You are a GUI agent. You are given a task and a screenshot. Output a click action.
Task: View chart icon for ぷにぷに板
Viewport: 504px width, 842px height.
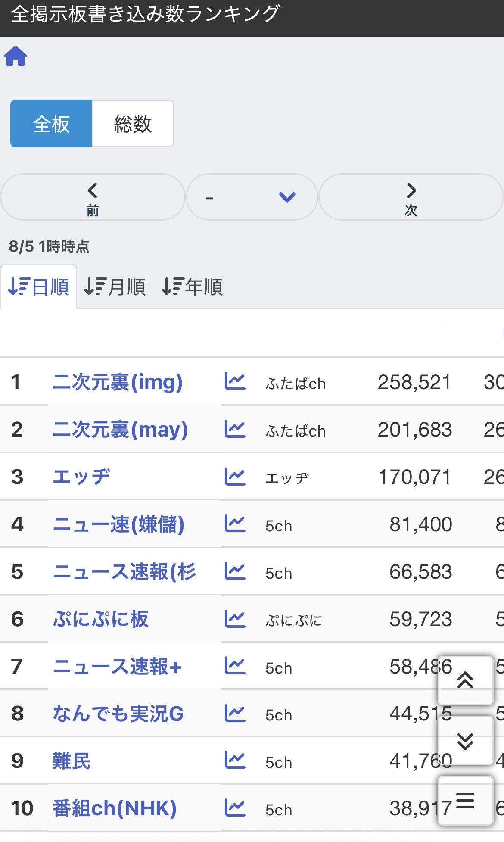[x=235, y=618]
